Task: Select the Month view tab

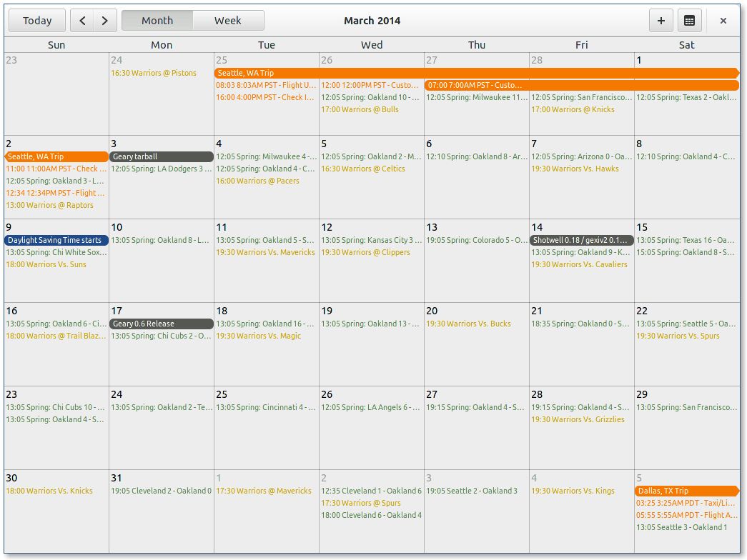Action: point(157,20)
